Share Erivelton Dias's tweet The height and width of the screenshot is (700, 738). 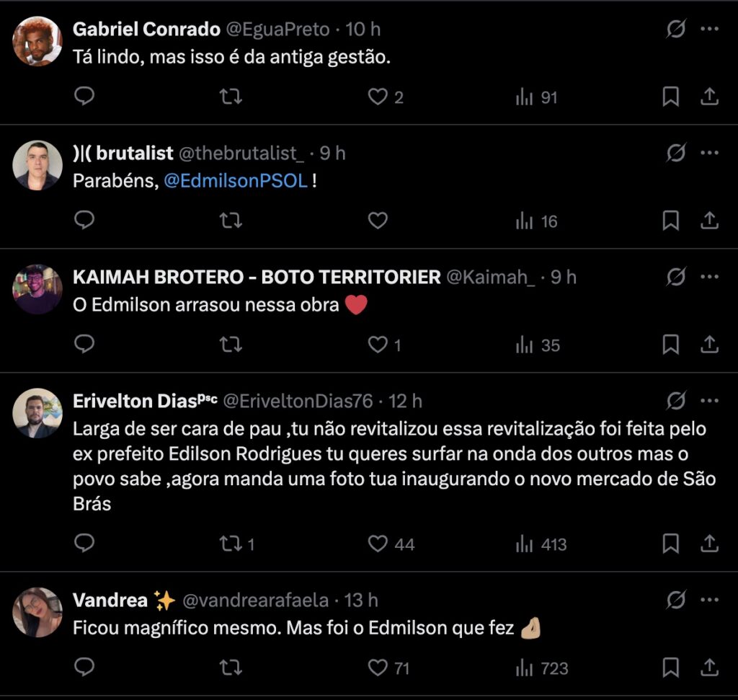(x=709, y=544)
